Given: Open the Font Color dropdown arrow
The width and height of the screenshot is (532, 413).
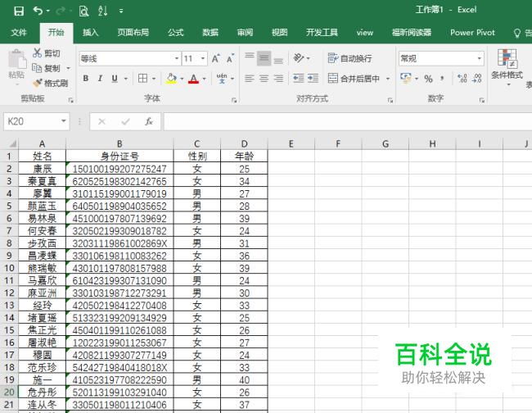Looking at the screenshot, I should 205,79.
